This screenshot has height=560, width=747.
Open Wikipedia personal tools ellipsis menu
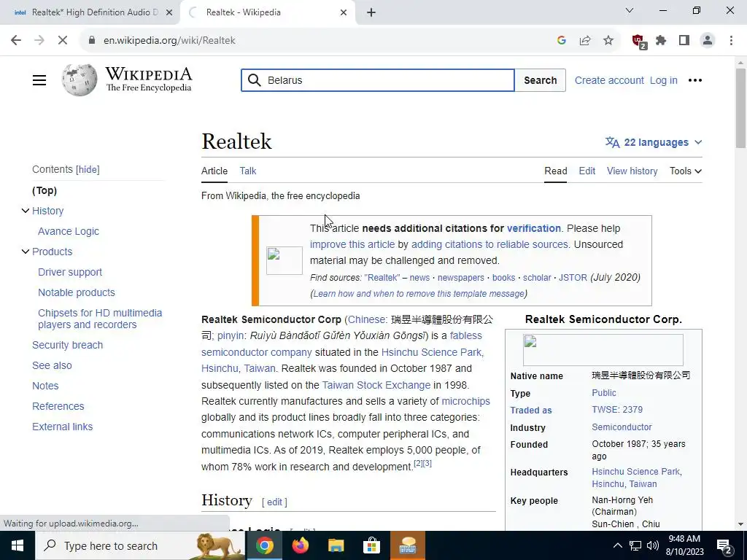(694, 80)
